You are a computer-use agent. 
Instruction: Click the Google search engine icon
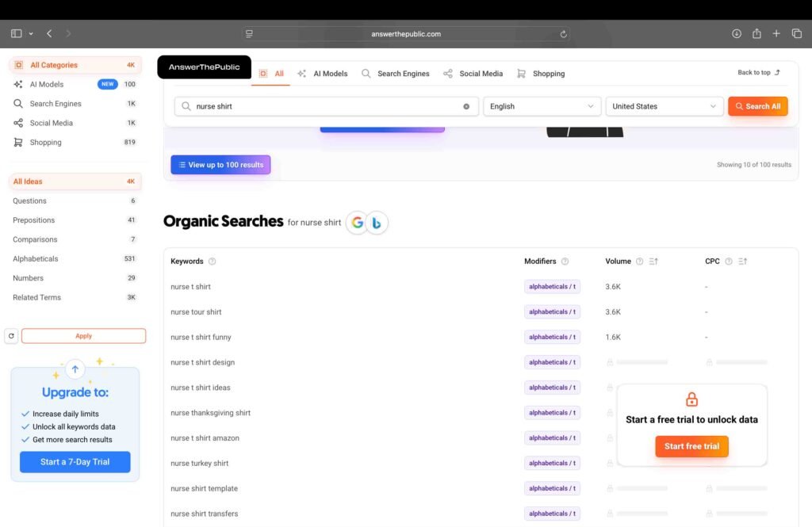(358, 223)
